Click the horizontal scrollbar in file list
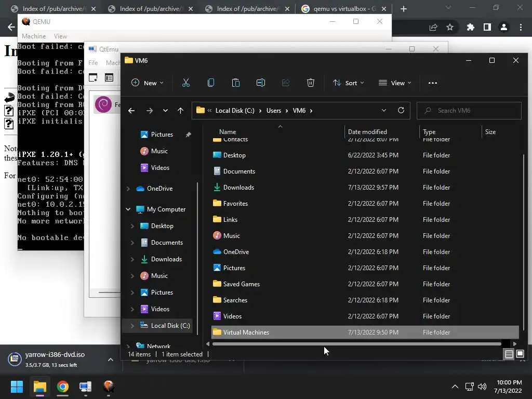Image resolution: width=532 pixels, height=399 pixels. (356, 344)
